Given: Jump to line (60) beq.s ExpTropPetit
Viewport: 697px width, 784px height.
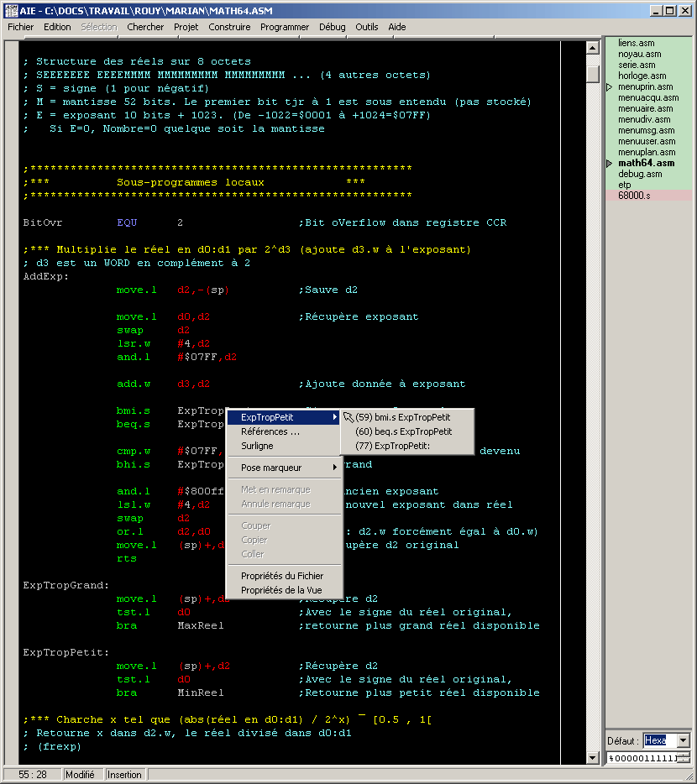Looking at the screenshot, I should pyautogui.click(x=406, y=431).
